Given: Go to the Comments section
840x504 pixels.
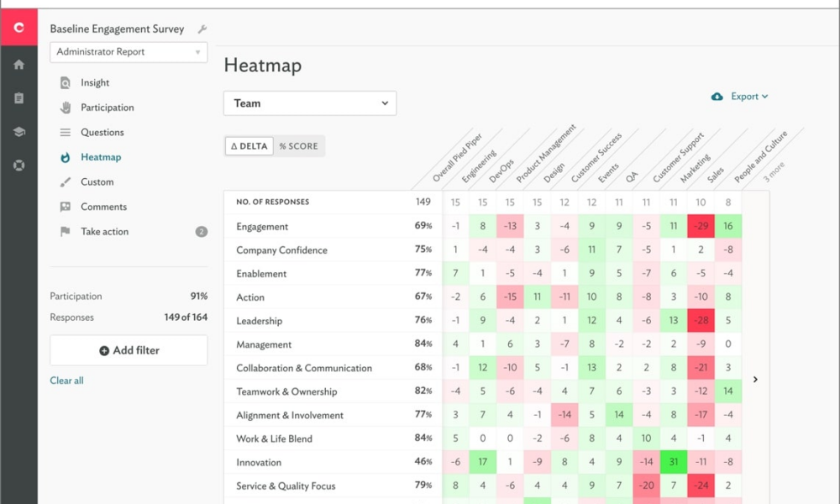Looking at the screenshot, I should (104, 207).
